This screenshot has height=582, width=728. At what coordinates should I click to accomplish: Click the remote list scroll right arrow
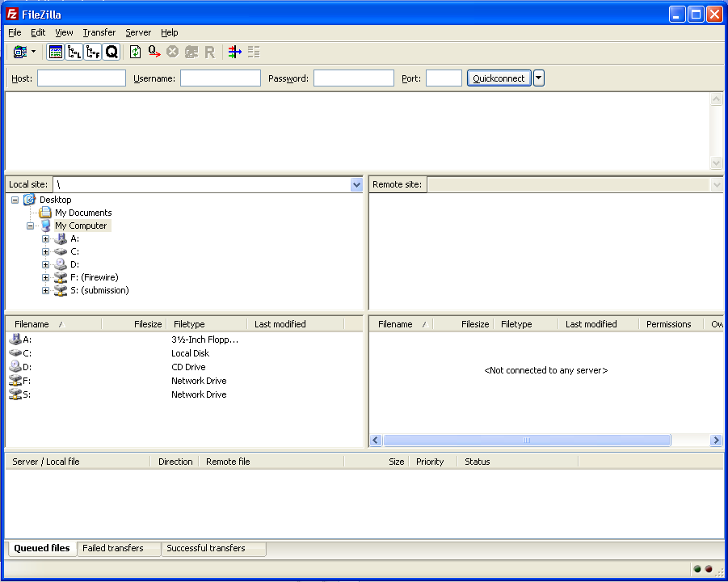coord(716,440)
